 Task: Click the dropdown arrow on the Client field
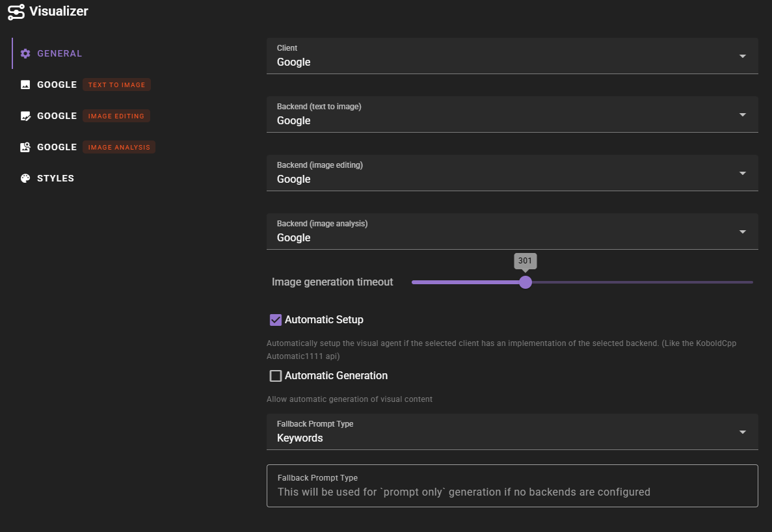[x=742, y=56]
